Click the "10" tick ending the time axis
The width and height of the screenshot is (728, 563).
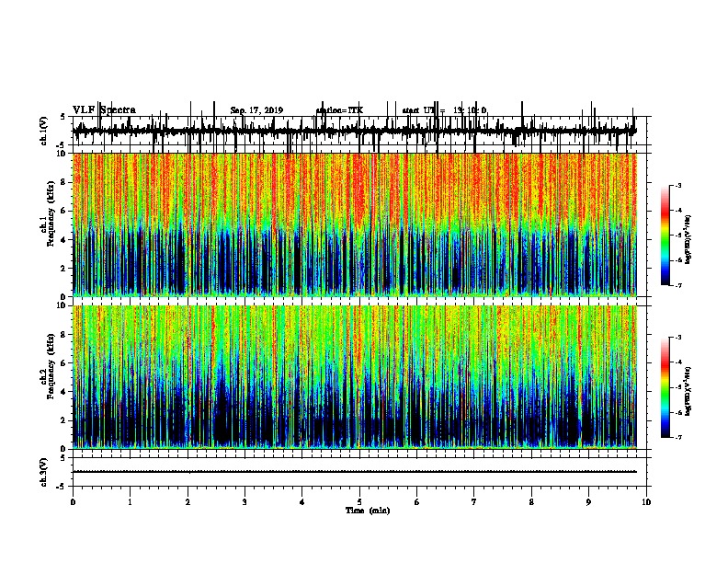point(646,502)
